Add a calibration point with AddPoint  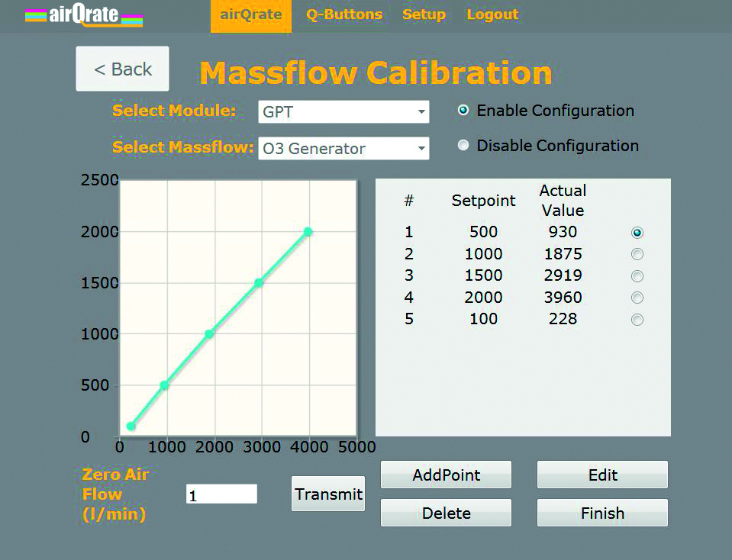pos(446,475)
